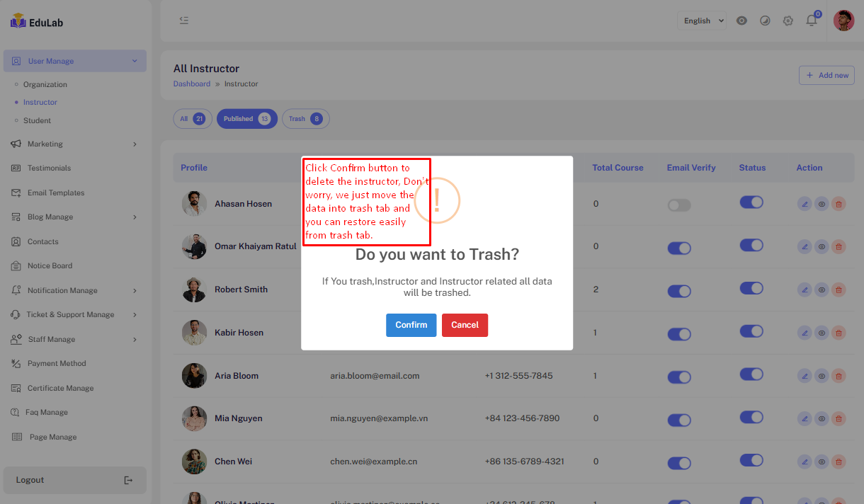This screenshot has width=864, height=504.
Task: Expand the Blog Manage menu
Action: pyautogui.click(x=74, y=217)
